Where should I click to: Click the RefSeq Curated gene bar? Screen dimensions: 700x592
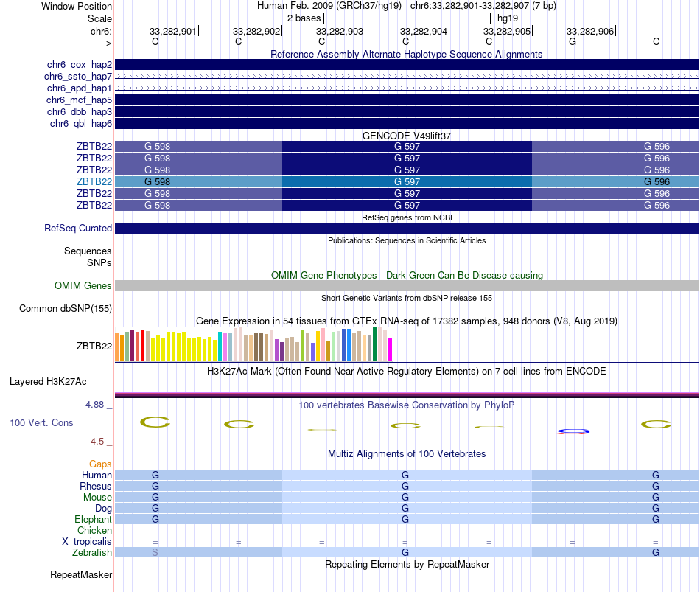click(407, 228)
